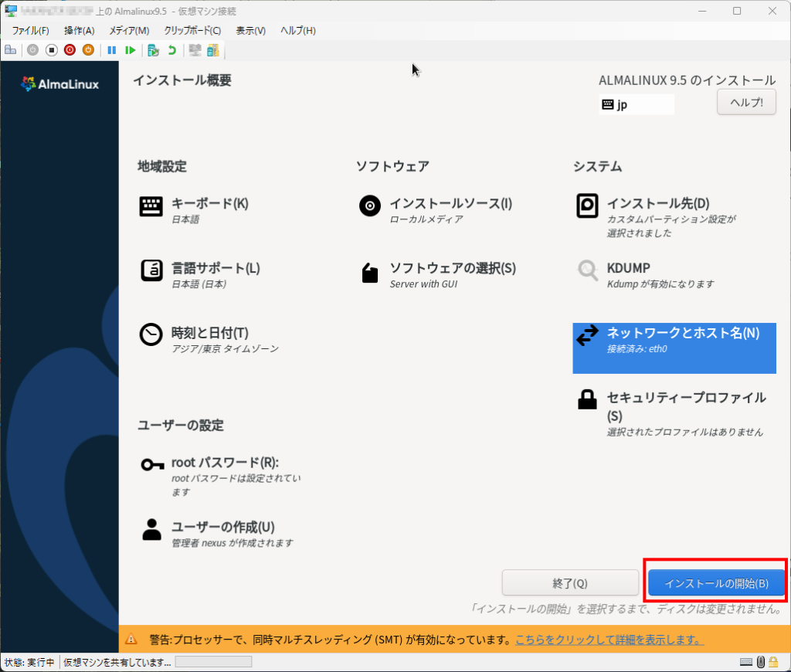Open the メディア(M) menu
The width and height of the screenshot is (791, 672).
129,30
